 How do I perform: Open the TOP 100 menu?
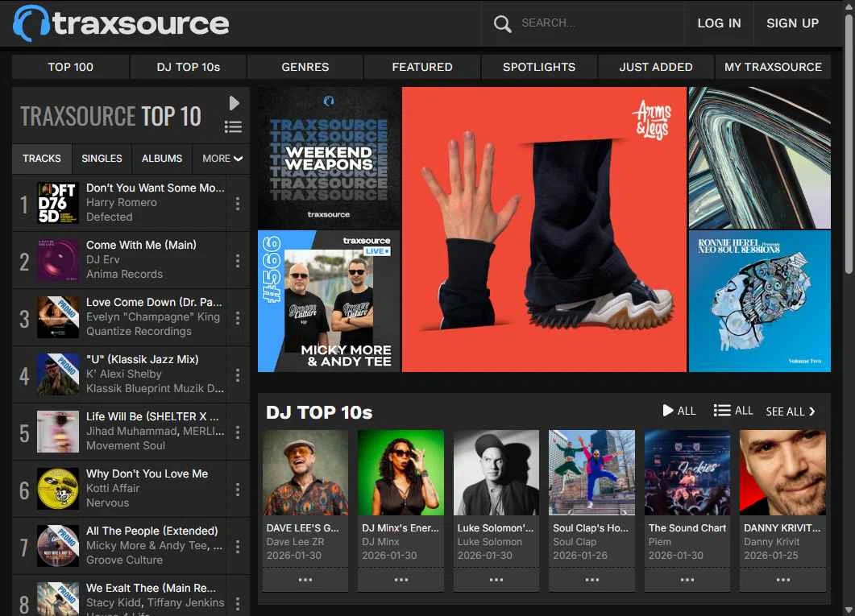pos(70,67)
